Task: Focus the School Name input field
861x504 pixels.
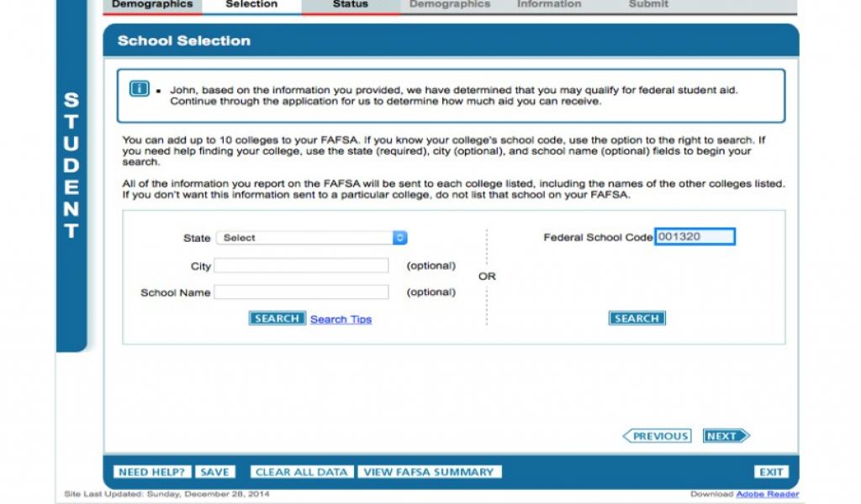Action: pos(301,292)
